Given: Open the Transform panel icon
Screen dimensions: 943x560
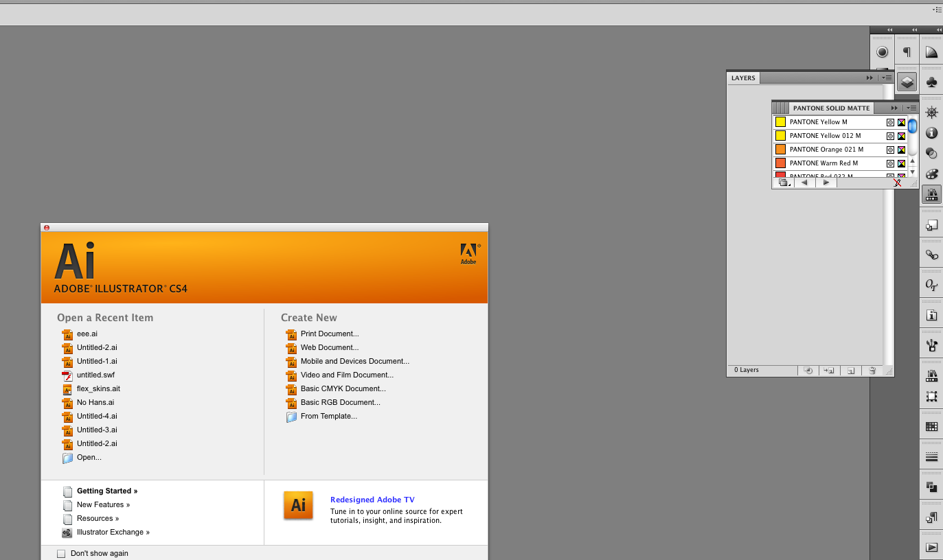Looking at the screenshot, I should [931, 225].
